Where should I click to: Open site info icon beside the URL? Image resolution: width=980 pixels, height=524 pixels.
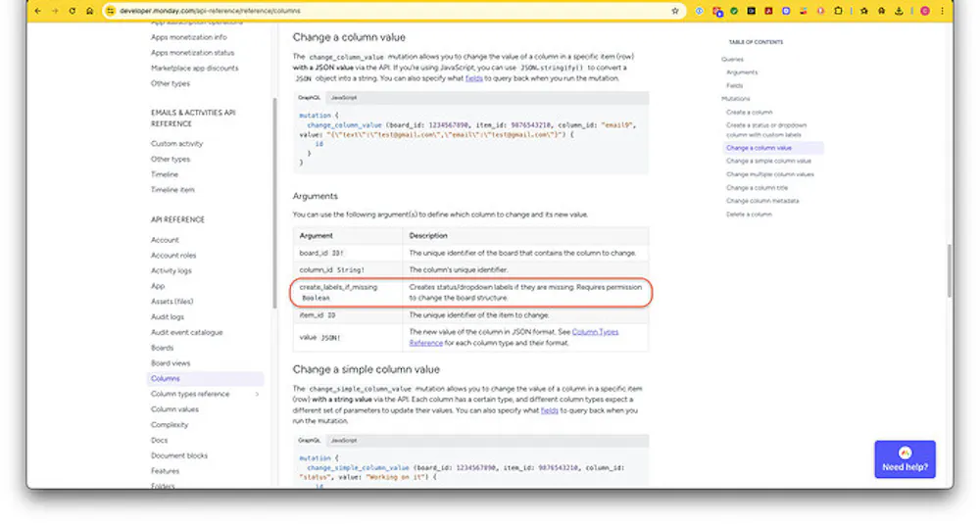(x=111, y=11)
